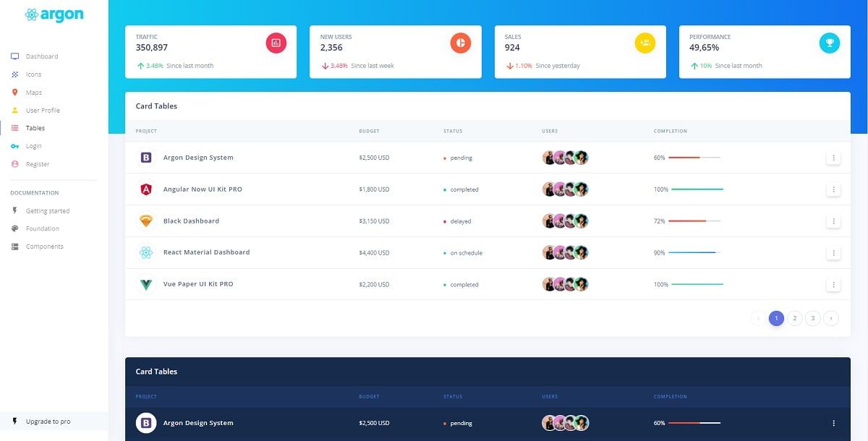Screen dimensions: 868x441
Task: Open the Maps page from the sidebar
Action: click(33, 92)
